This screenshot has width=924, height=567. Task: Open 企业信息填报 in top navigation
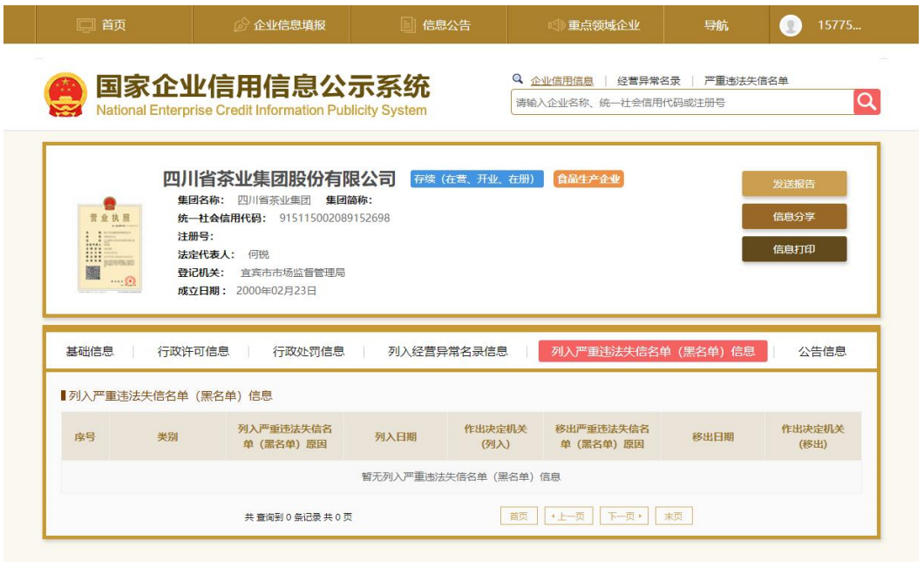(280, 25)
